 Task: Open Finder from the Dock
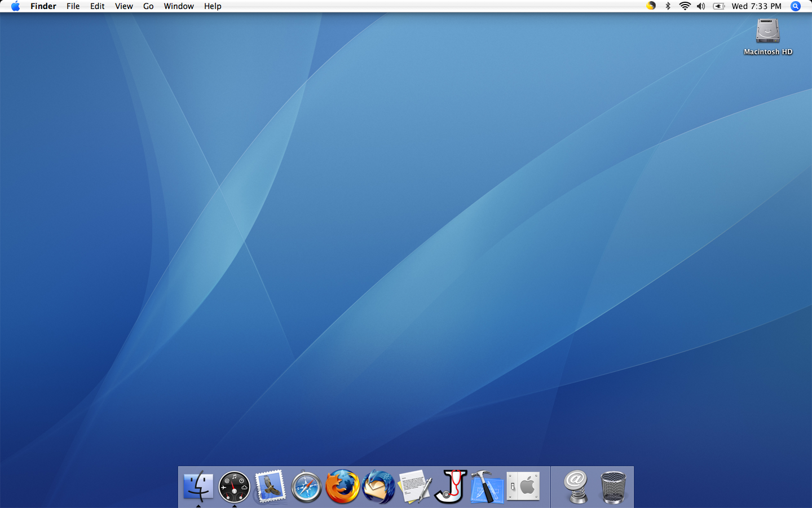click(x=198, y=487)
